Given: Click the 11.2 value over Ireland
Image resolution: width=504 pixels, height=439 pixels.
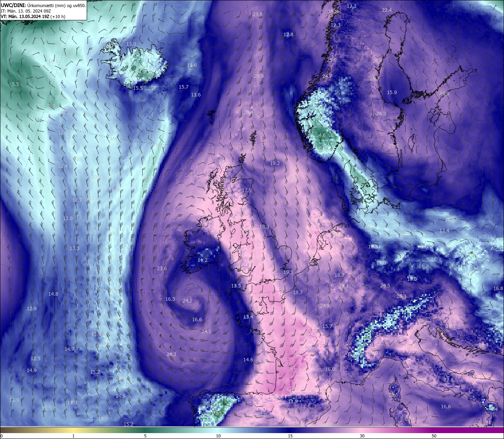Looking at the screenshot, I should (202, 261).
